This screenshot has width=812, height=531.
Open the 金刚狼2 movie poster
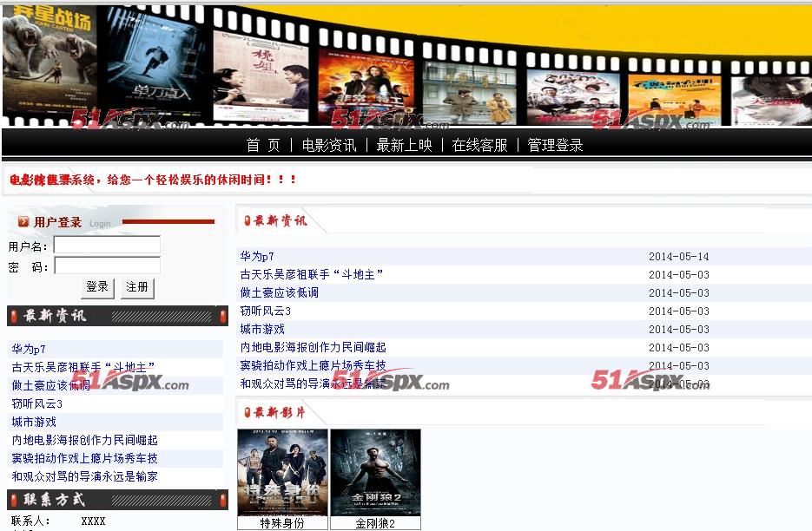[375, 472]
